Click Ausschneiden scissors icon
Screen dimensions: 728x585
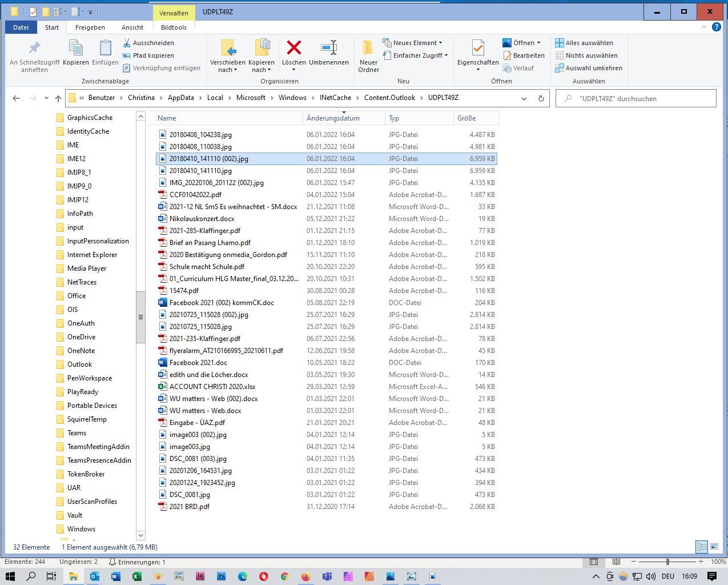tap(127, 43)
